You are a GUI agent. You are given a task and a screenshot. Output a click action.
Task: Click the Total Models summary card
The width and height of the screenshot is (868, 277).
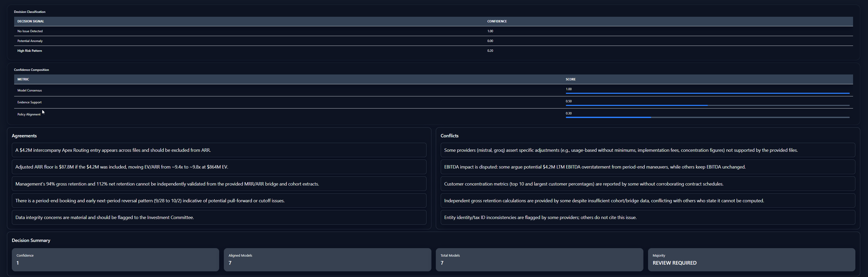coord(539,259)
